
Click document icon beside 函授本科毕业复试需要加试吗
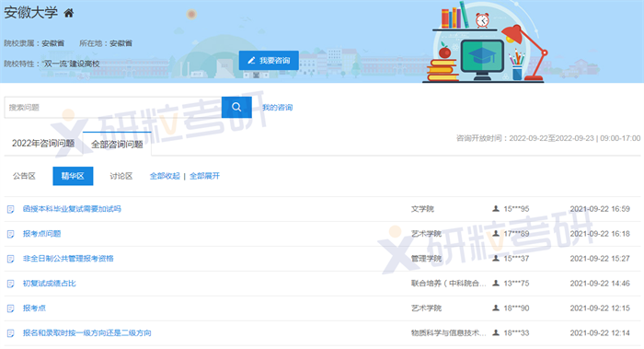click(11, 209)
